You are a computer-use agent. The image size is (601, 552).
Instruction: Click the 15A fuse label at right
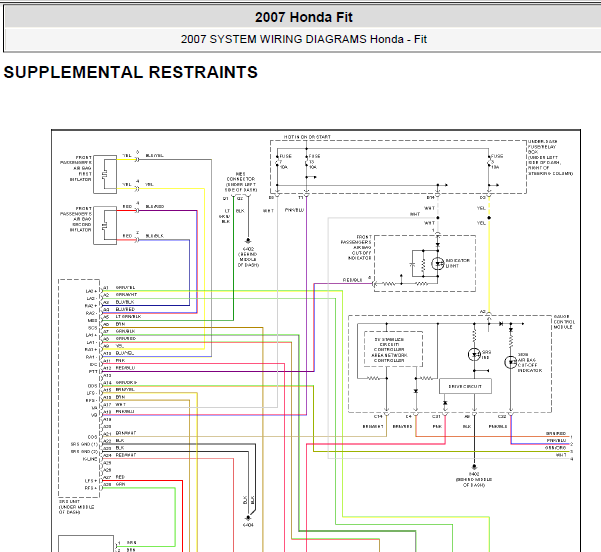[x=496, y=161]
